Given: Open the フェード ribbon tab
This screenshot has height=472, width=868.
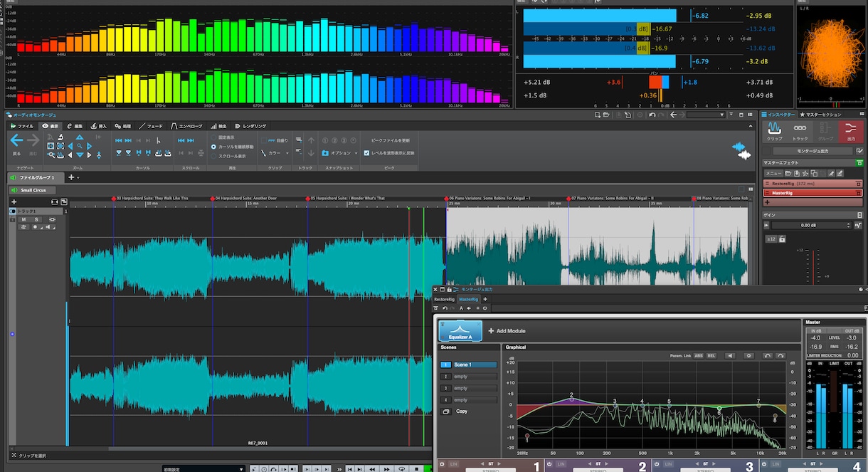Looking at the screenshot, I should coord(151,126).
